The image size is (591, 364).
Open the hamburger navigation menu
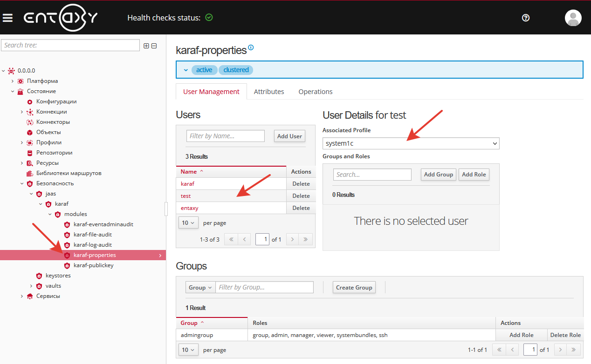(7, 18)
